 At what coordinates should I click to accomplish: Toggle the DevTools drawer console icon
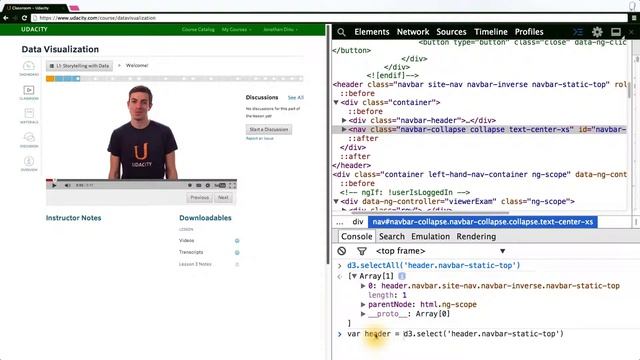pos(578,32)
